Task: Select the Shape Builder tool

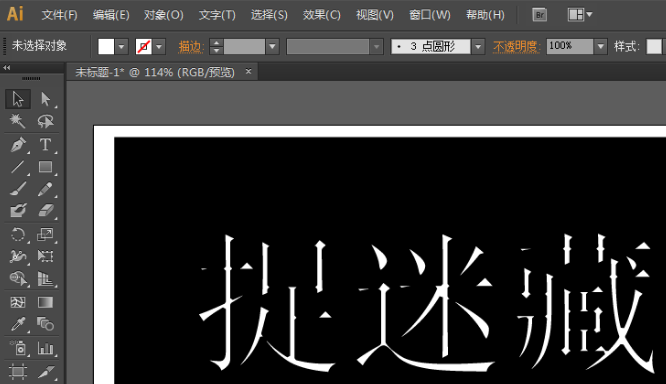Action: 17,279
